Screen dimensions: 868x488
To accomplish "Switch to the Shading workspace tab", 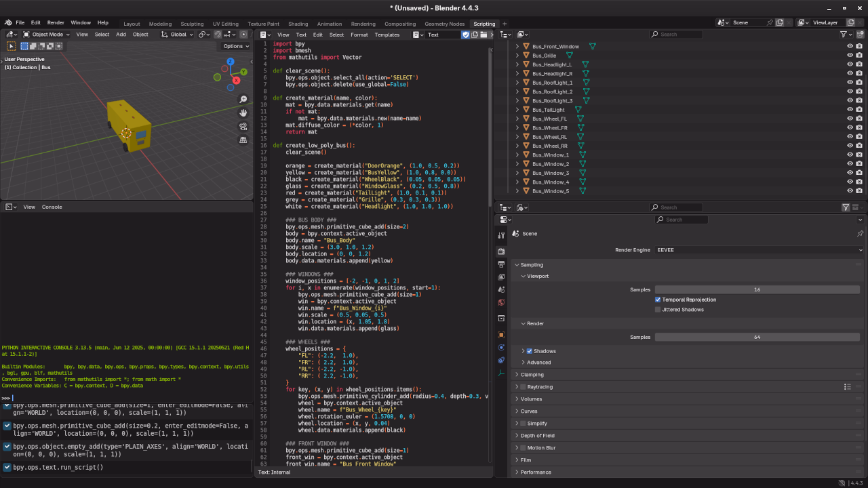I will pyautogui.click(x=298, y=24).
